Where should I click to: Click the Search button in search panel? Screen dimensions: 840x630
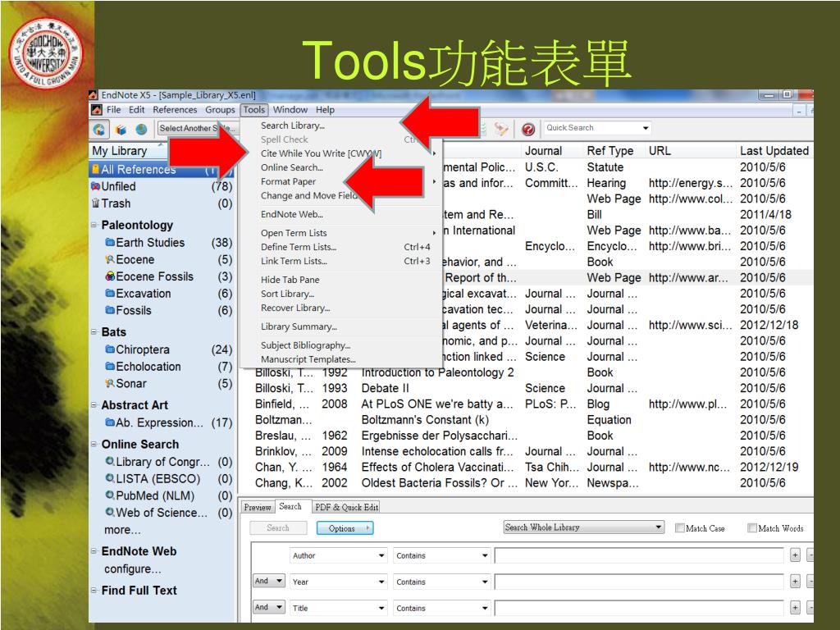coord(278,528)
